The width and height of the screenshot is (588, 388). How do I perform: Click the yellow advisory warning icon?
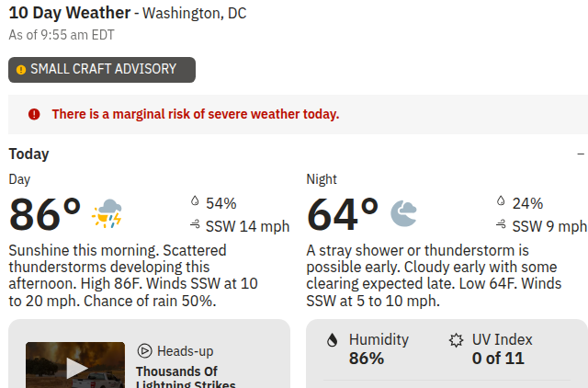tap(21, 70)
